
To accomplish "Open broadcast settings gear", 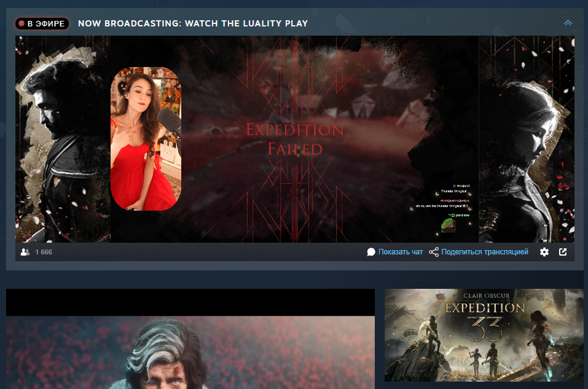I will point(544,252).
